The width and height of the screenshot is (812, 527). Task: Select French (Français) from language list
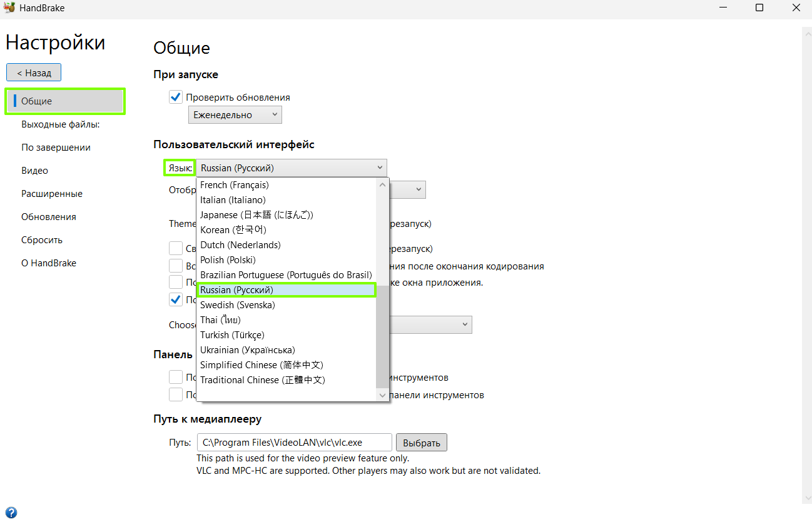pos(288,185)
